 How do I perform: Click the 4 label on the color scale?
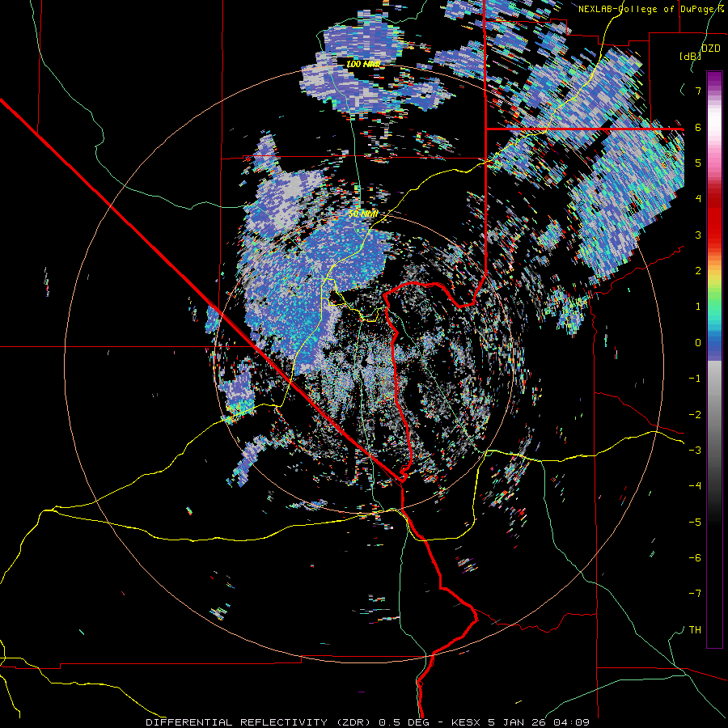pyautogui.click(x=698, y=199)
